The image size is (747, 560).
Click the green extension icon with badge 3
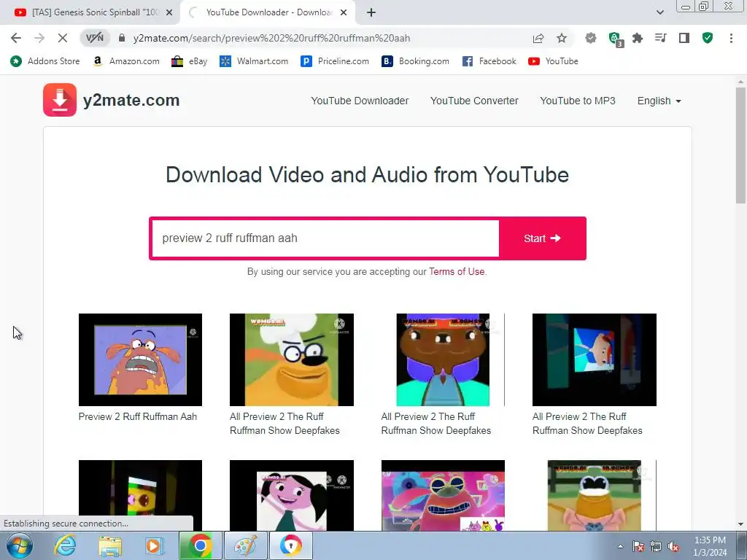click(x=615, y=39)
